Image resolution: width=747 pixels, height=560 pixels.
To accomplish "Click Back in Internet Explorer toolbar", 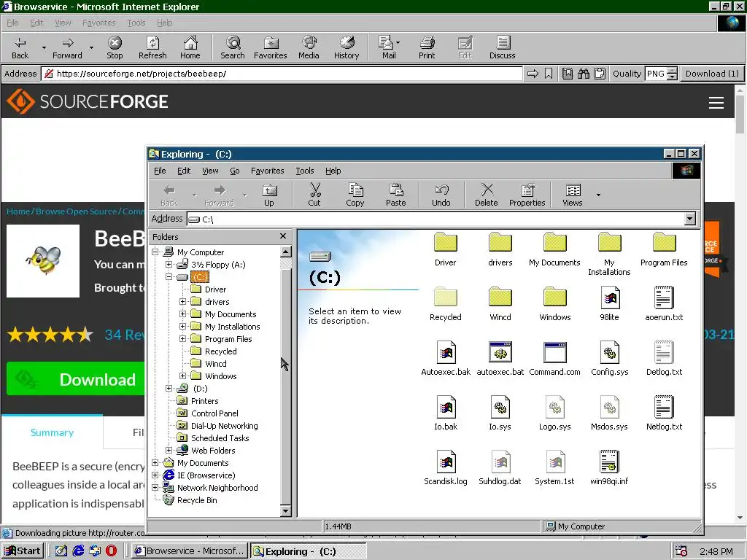I will [x=20, y=47].
